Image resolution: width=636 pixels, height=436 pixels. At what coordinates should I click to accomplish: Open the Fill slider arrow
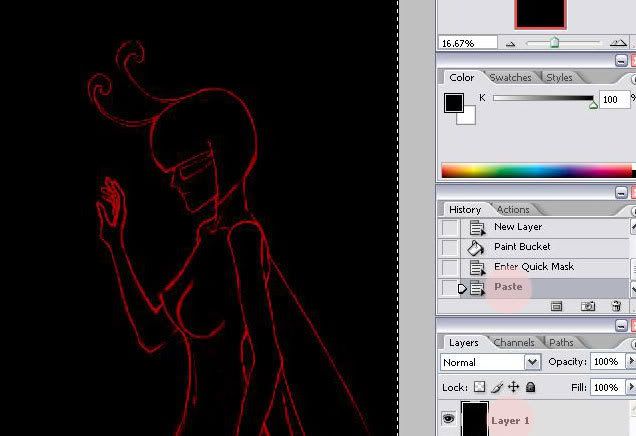click(x=631, y=387)
